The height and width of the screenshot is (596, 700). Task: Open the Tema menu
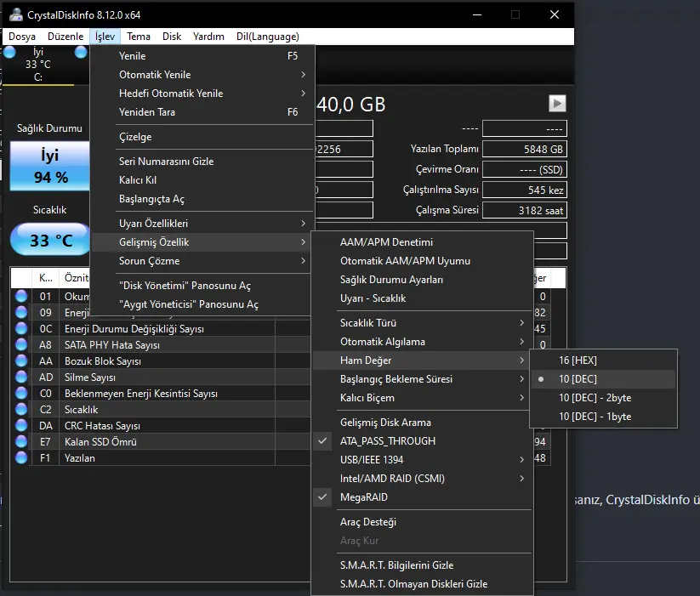[x=139, y=37]
